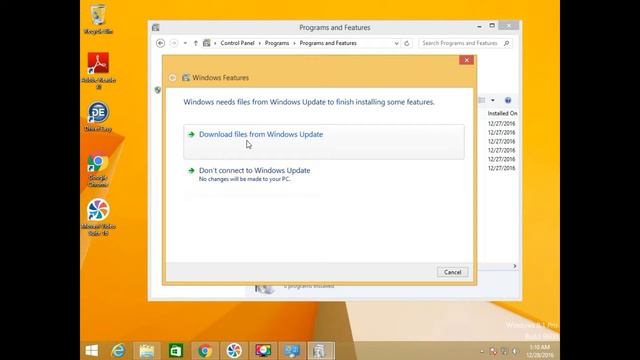Open the Windows Store taskbar icon
The image size is (640, 360).
pyautogui.click(x=176, y=351)
